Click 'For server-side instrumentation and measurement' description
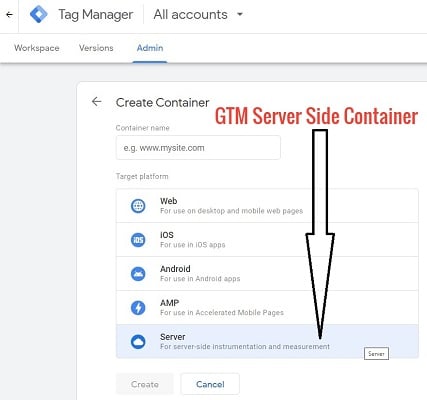The width and height of the screenshot is (427, 400). [245, 347]
